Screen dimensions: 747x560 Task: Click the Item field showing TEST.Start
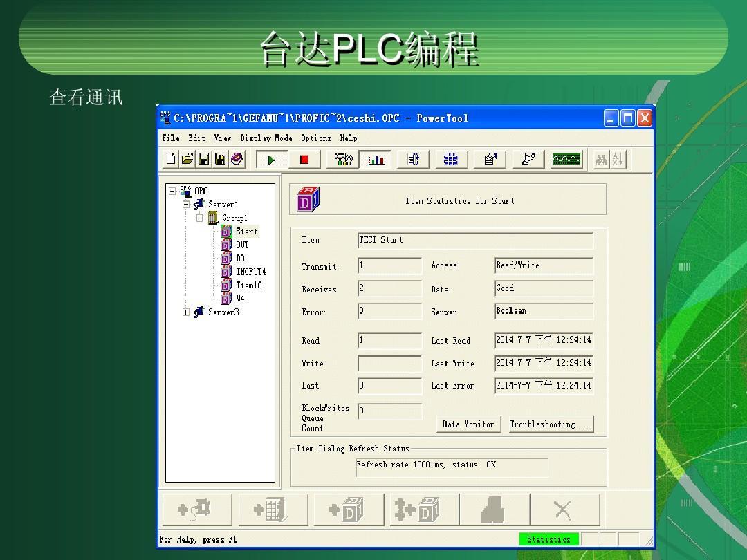[475, 240]
